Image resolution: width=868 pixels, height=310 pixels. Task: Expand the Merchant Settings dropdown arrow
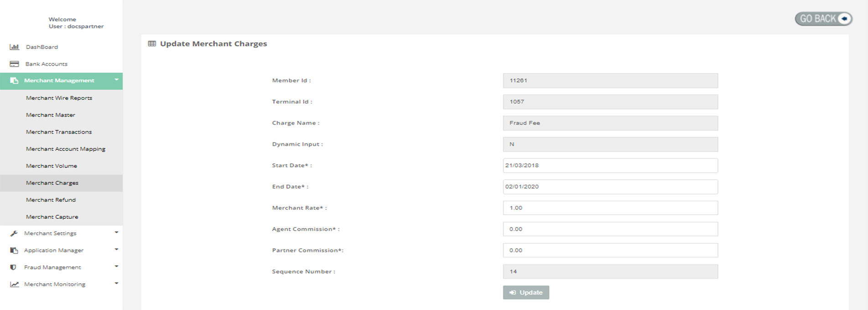tap(116, 232)
